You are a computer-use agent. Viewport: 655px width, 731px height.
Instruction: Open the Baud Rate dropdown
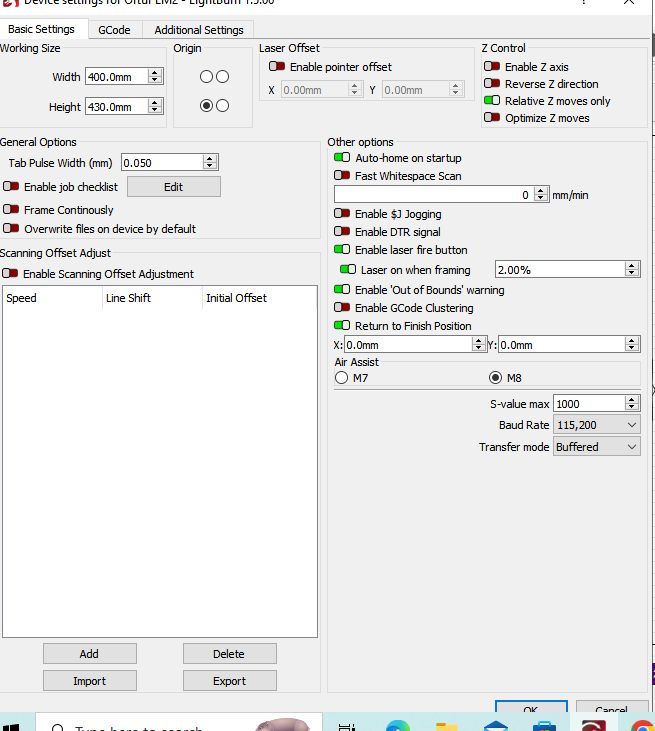pyautogui.click(x=597, y=425)
